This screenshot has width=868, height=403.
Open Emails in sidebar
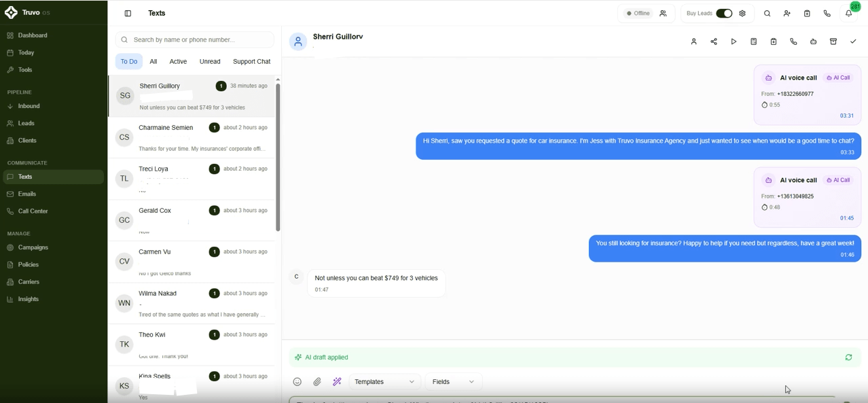pos(53,194)
